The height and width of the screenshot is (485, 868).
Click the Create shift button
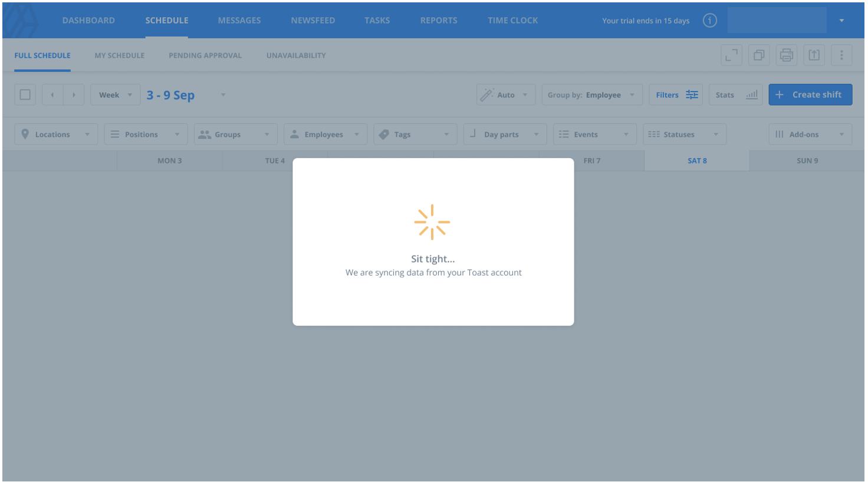click(810, 94)
